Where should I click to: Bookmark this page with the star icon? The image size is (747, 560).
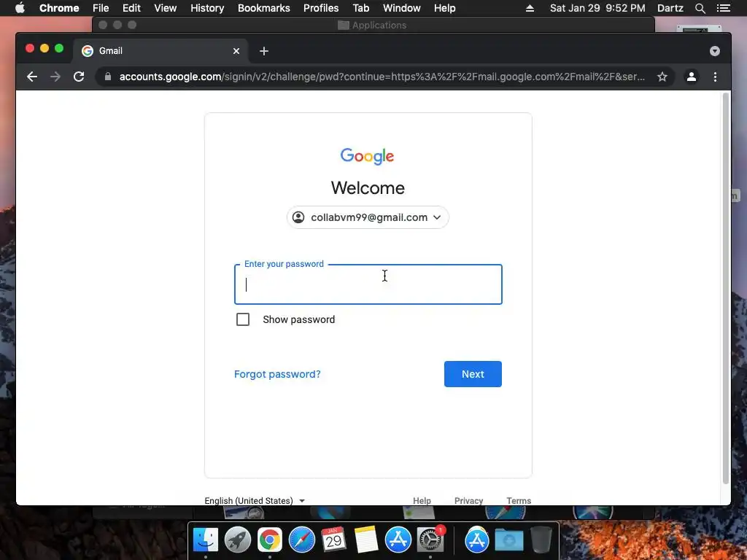tap(662, 77)
